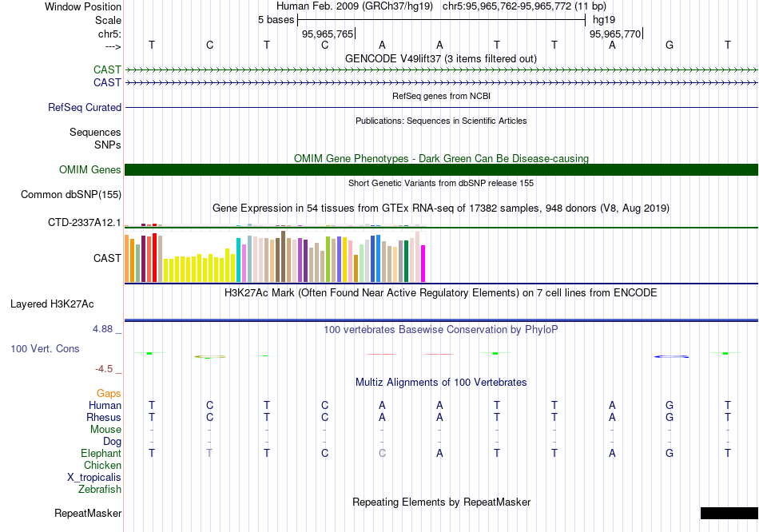Open Repeating Elements by RepeatMasker title

(441, 502)
